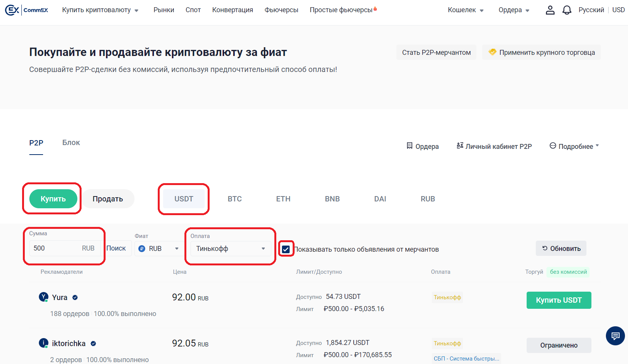Open the user account profile icon
628x364 pixels.
click(x=550, y=10)
